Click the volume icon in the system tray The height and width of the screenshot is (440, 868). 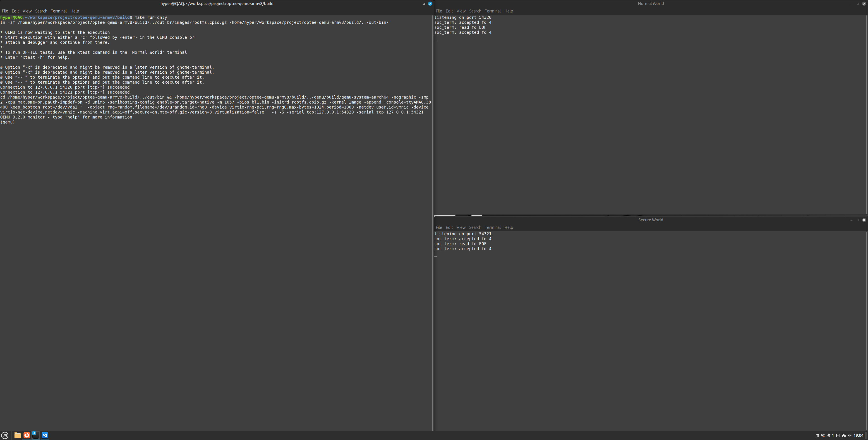pos(849,436)
